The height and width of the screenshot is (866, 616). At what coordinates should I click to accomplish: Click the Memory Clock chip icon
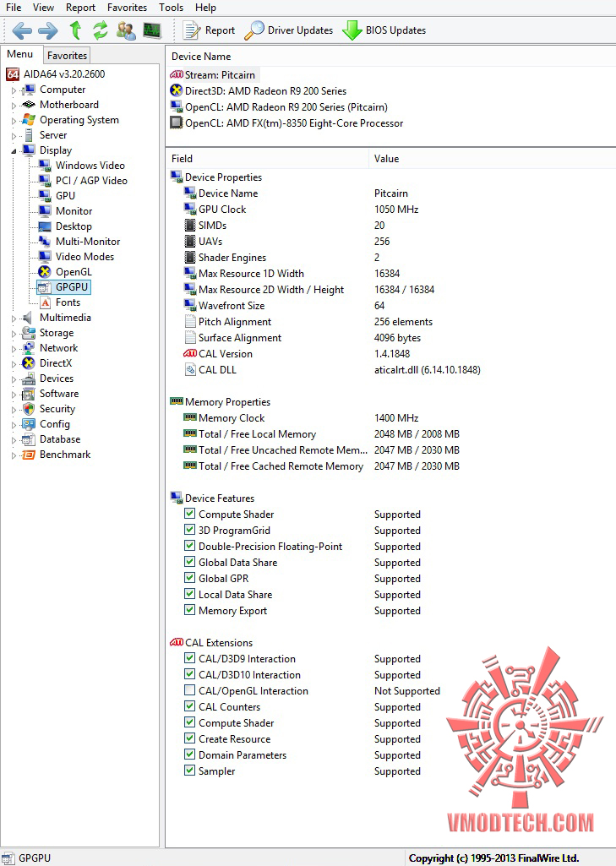(x=190, y=417)
